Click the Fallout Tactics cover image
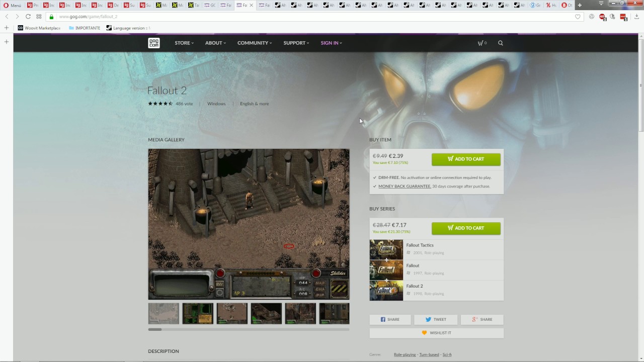This screenshot has width=644, height=362. [386, 249]
